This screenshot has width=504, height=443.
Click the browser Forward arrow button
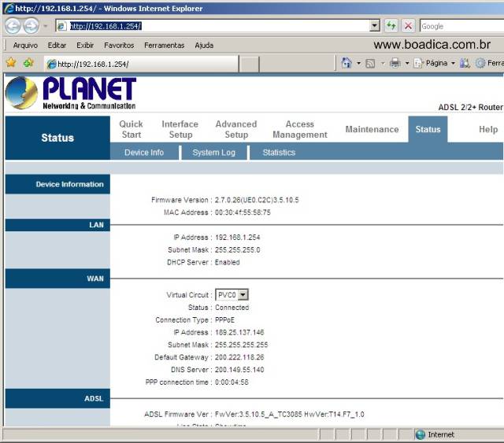point(31,26)
